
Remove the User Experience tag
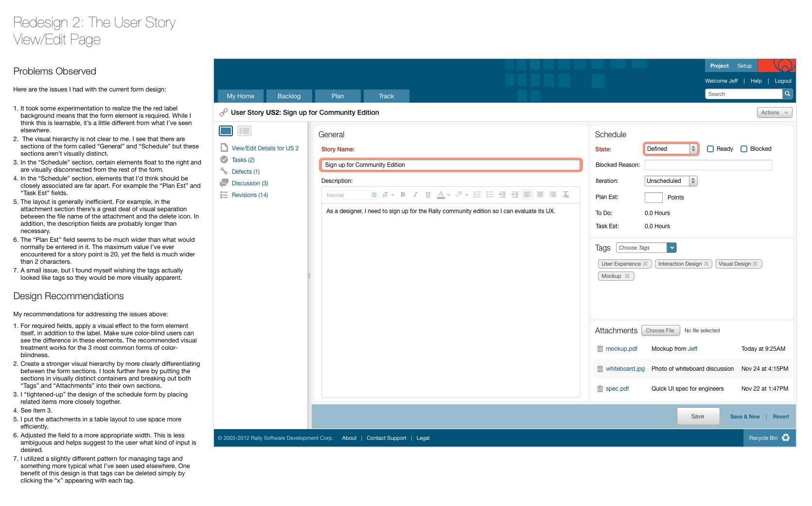pos(645,264)
